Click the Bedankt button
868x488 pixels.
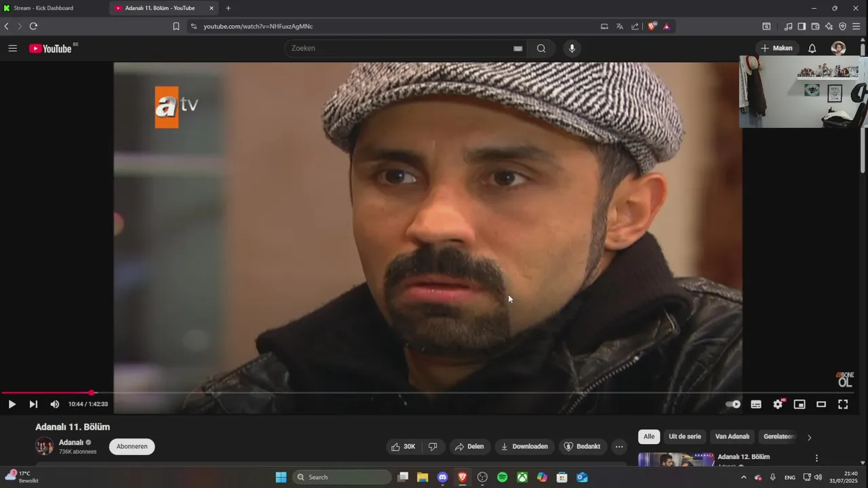[x=583, y=447]
